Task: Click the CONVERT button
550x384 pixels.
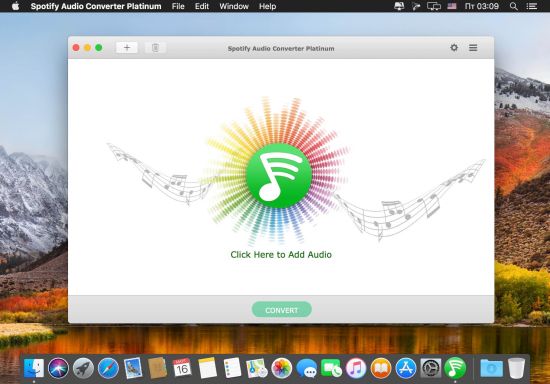Action: [x=281, y=310]
